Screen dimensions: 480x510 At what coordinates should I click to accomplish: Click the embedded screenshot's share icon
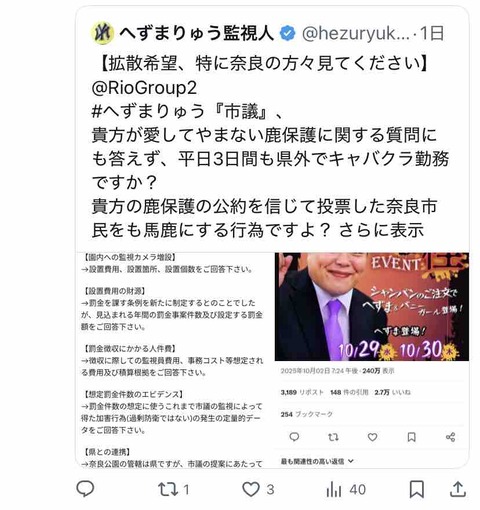pyautogui.click(x=450, y=437)
